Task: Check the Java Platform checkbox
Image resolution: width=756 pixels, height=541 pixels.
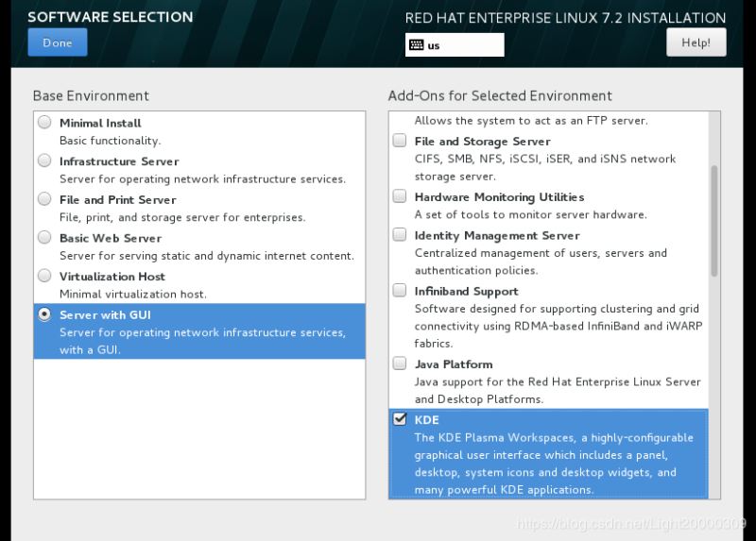Action: 400,363
